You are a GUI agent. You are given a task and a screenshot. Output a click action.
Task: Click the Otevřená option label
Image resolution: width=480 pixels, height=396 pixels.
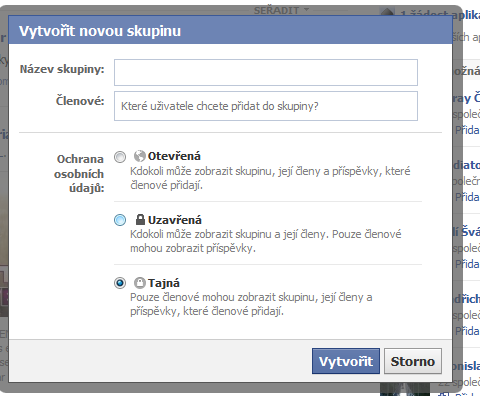pos(174,156)
